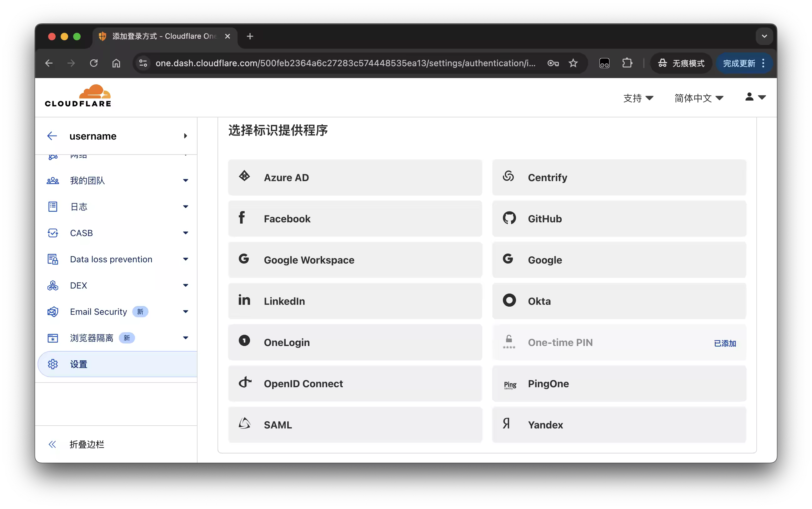Expand the 日志 menu arrow
The width and height of the screenshot is (812, 509).
point(185,207)
